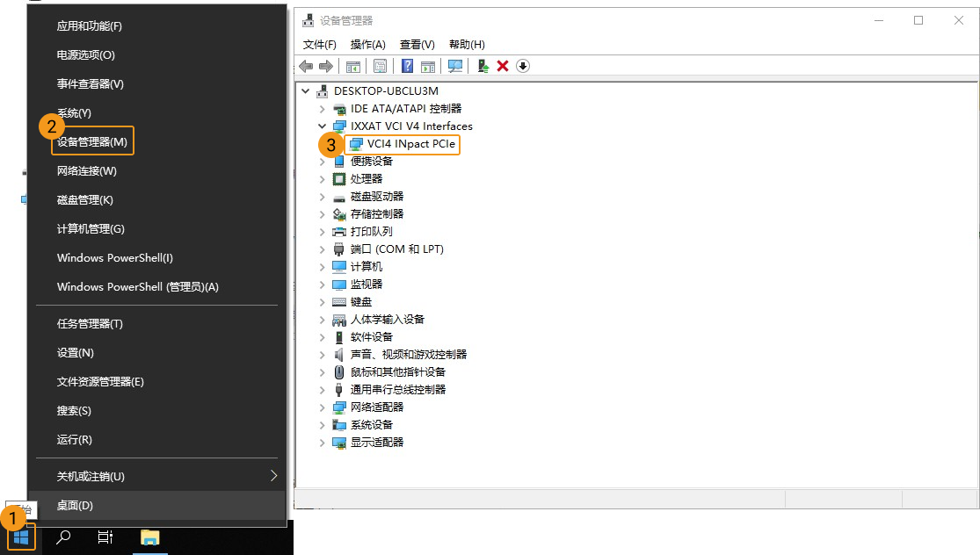980x555 pixels.
Task: Click the Show/Hide console tree icon
Action: pos(354,65)
